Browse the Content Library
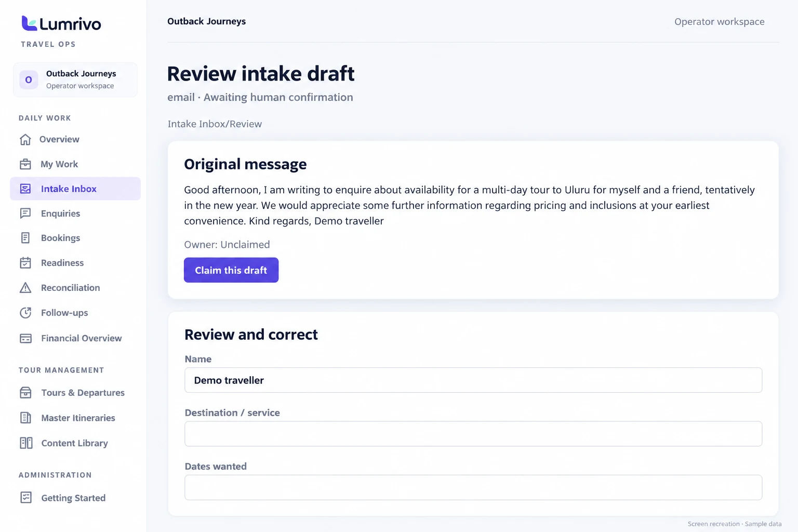The height and width of the screenshot is (532, 798). point(75,443)
